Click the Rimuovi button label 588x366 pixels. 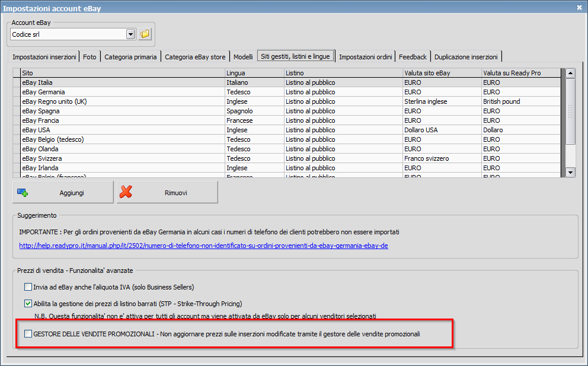pos(176,193)
